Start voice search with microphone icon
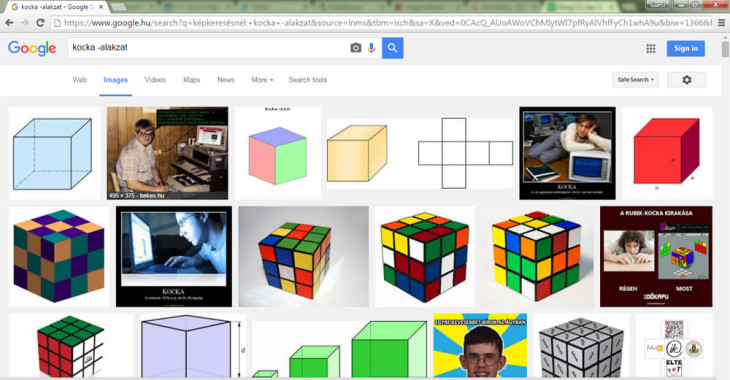Viewport: 730px width, 380px height. click(372, 48)
